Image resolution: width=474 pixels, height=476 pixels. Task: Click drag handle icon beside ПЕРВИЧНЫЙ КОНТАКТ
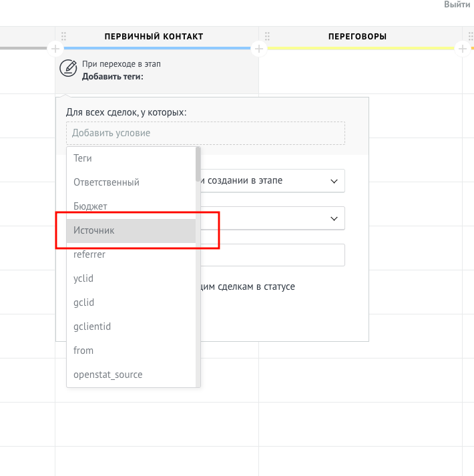(x=63, y=36)
